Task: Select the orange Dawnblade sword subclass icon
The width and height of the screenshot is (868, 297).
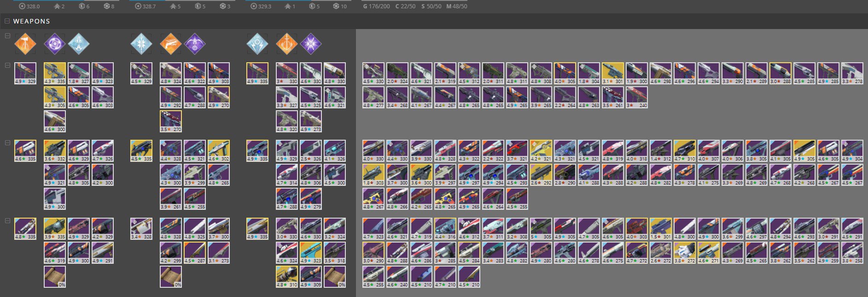Action: pos(287,44)
